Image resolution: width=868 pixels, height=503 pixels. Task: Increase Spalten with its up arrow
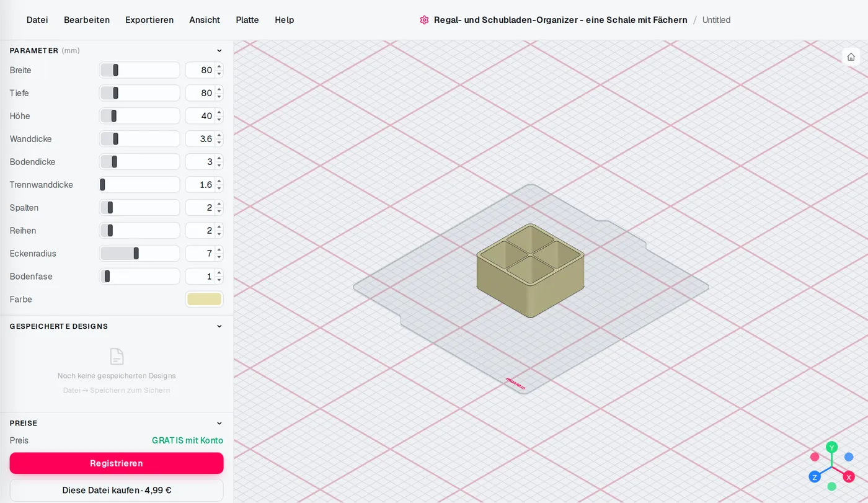(x=219, y=204)
